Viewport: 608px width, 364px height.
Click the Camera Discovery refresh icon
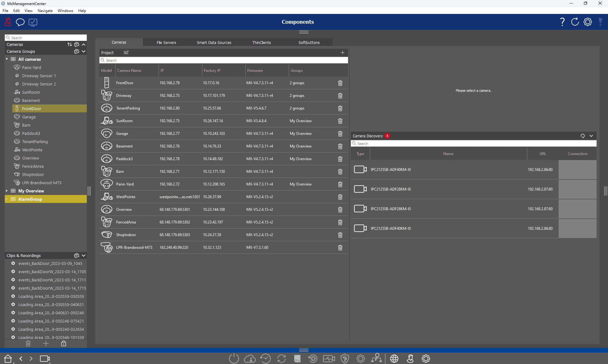tap(583, 136)
